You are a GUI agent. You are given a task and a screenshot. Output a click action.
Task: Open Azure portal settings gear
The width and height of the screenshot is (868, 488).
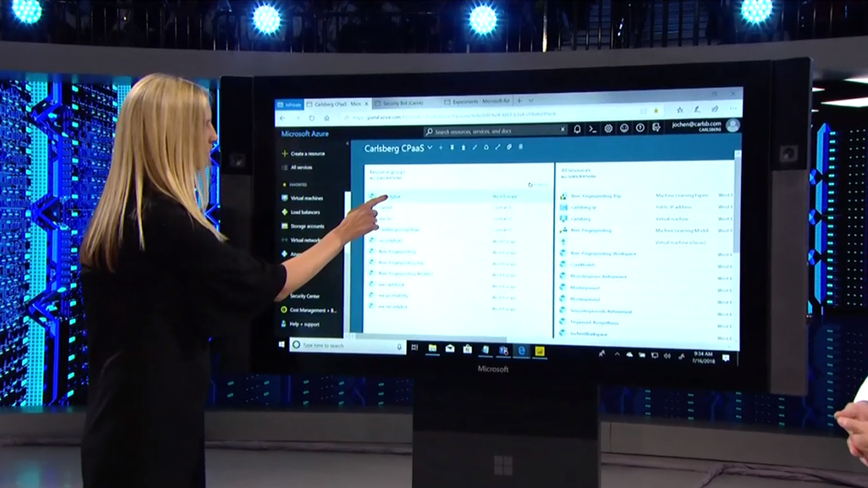(x=609, y=129)
